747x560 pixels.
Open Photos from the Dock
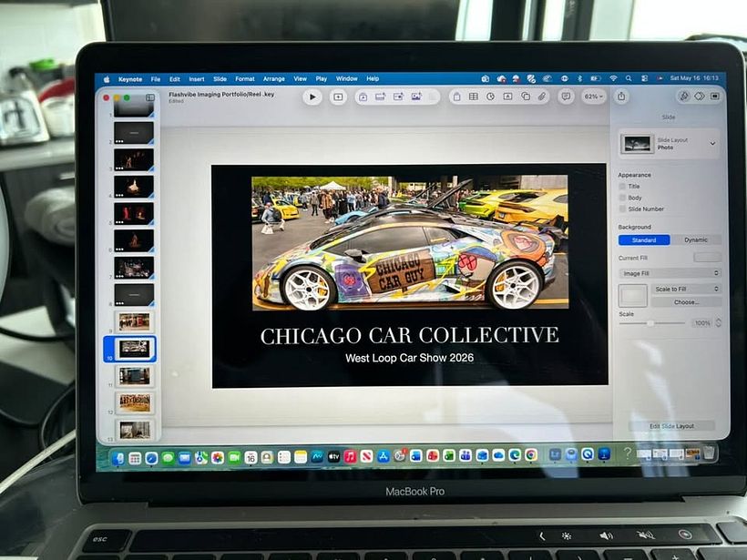[217, 458]
